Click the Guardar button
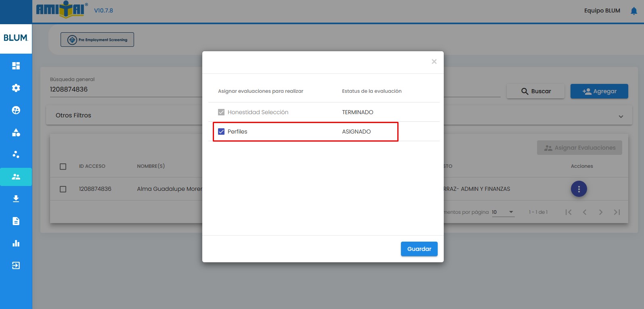 (419, 249)
